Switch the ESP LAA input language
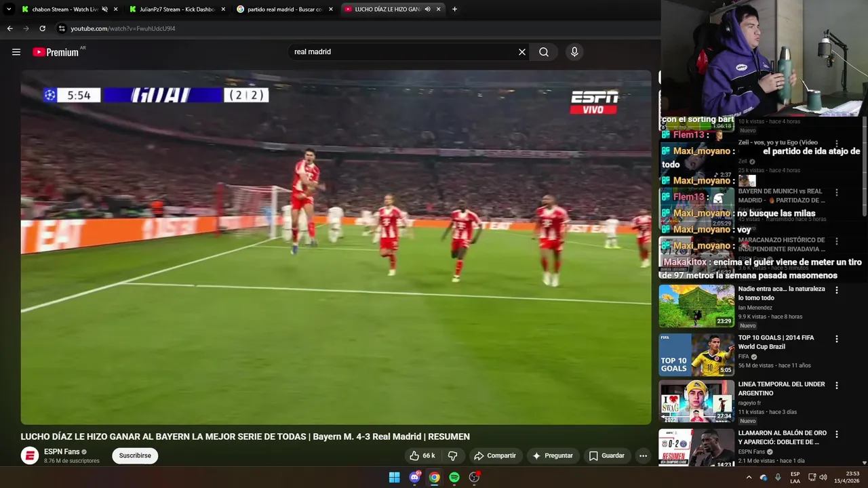Viewport: 868px width, 488px height. [x=795, y=477]
